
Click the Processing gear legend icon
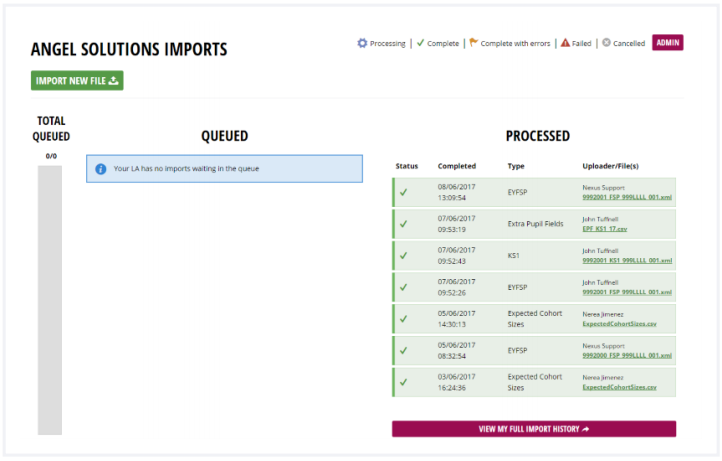click(362, 43)
